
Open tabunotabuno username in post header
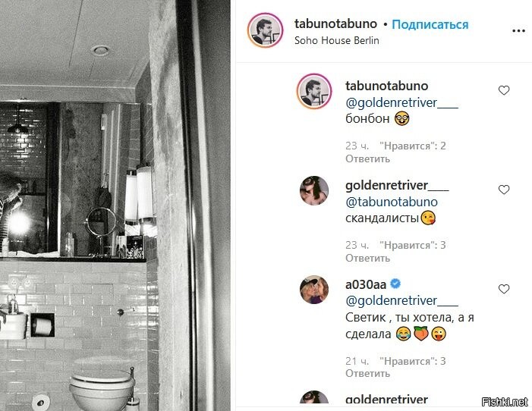click(x=335, y=24)
